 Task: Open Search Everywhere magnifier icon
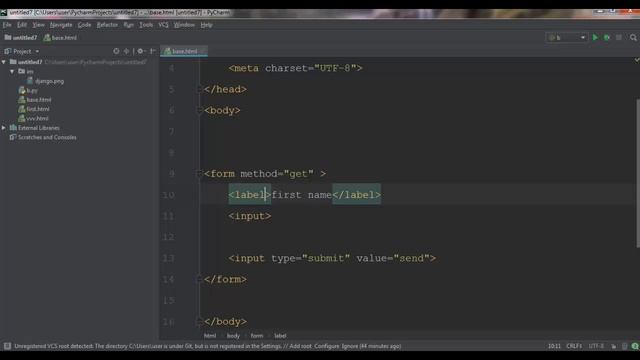633,38
